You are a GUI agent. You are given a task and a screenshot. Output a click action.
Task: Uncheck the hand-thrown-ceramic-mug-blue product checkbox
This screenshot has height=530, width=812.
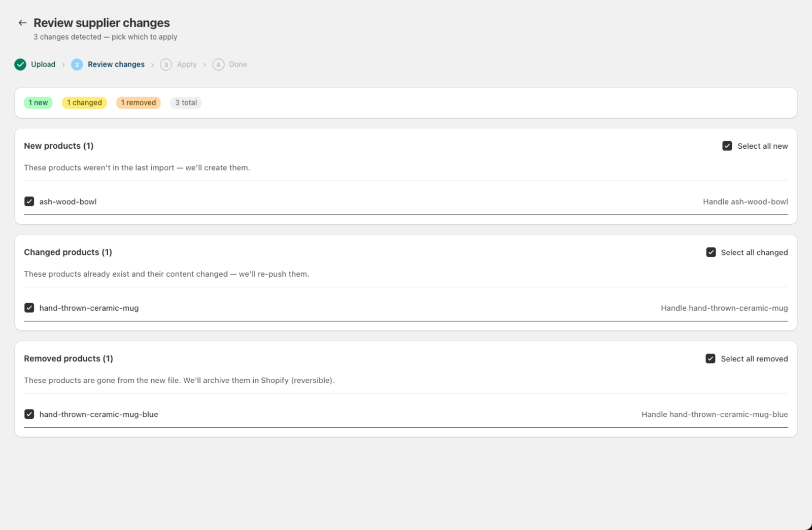click(x=29, y=414)
